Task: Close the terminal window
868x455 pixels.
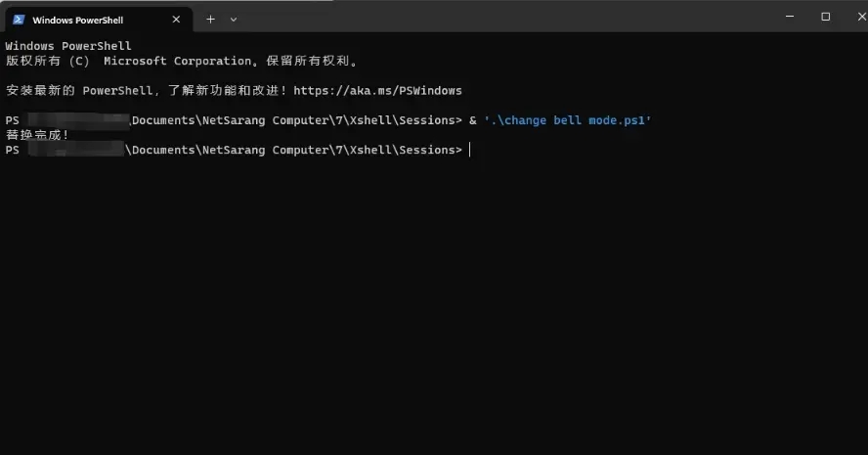Action: coord(862,17)
